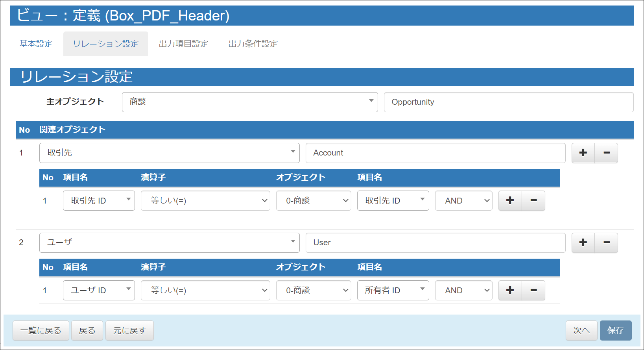
Task: Remove the 取引先 ID condition row
Action: click(x=533, y=201)
